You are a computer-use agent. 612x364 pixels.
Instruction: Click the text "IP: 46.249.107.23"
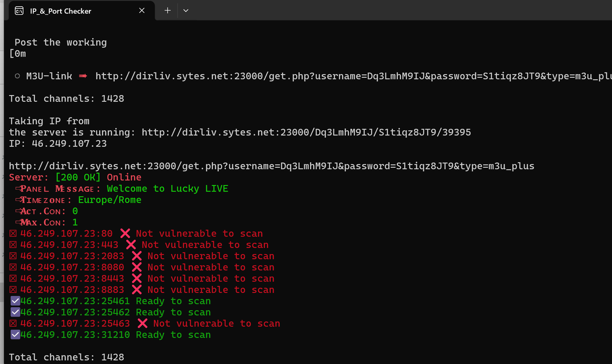tap(58, 144)
